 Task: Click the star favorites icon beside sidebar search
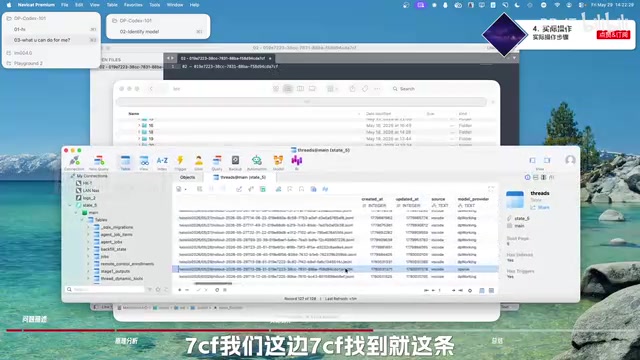[x=158, y=289]
